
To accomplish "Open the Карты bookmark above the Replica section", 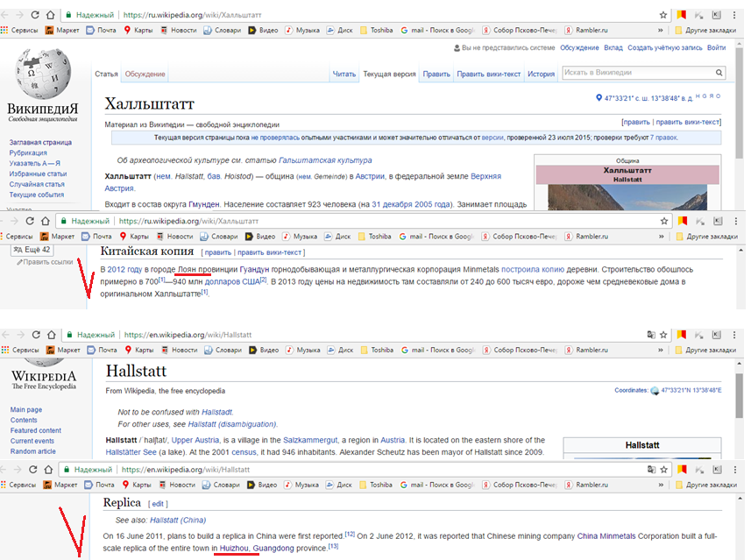I will pos(137,485).
